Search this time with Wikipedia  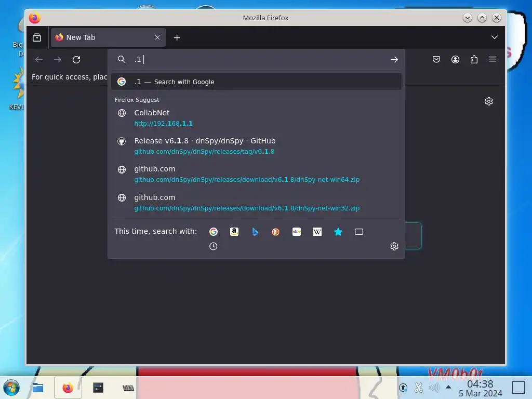coord(317,232)
